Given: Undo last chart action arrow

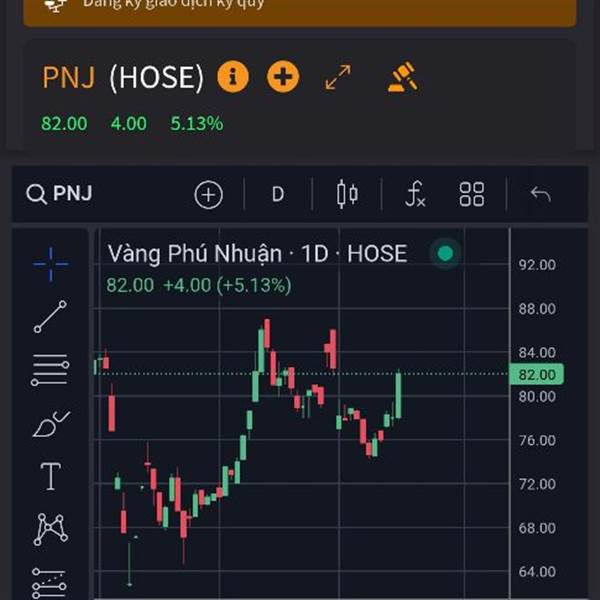Looking at the screenshot, I should [540, 194].
